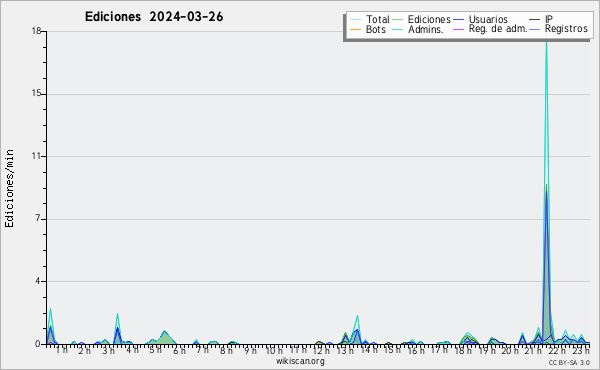Click the y-axis value 11
This screenshot has height=370, width=600.
click(36, 156)
